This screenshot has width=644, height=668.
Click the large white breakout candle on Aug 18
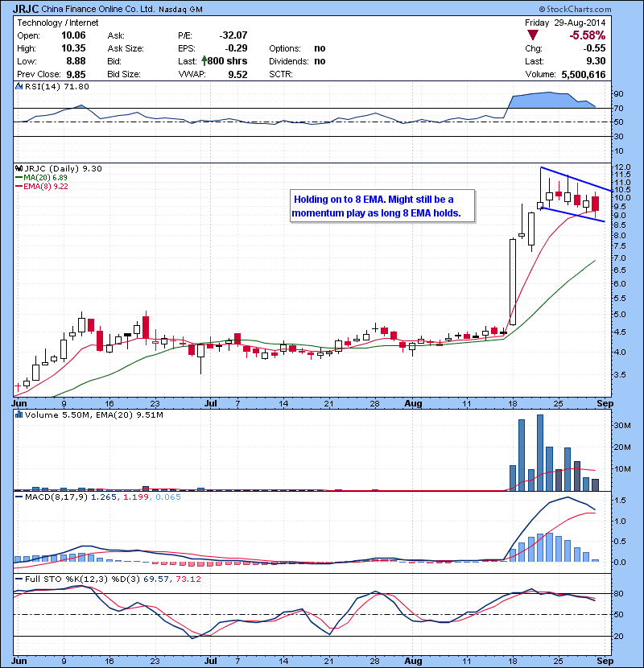coord(513,282)
